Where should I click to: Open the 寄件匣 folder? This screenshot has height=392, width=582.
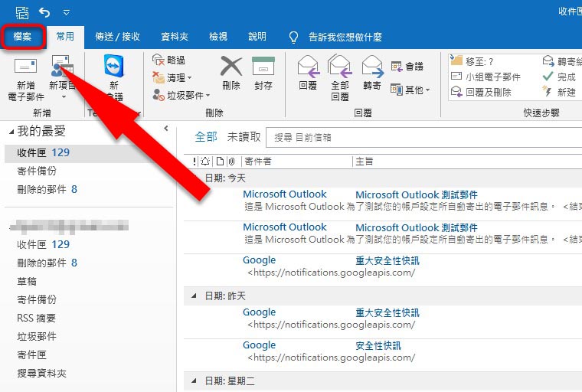pos(31,355)
